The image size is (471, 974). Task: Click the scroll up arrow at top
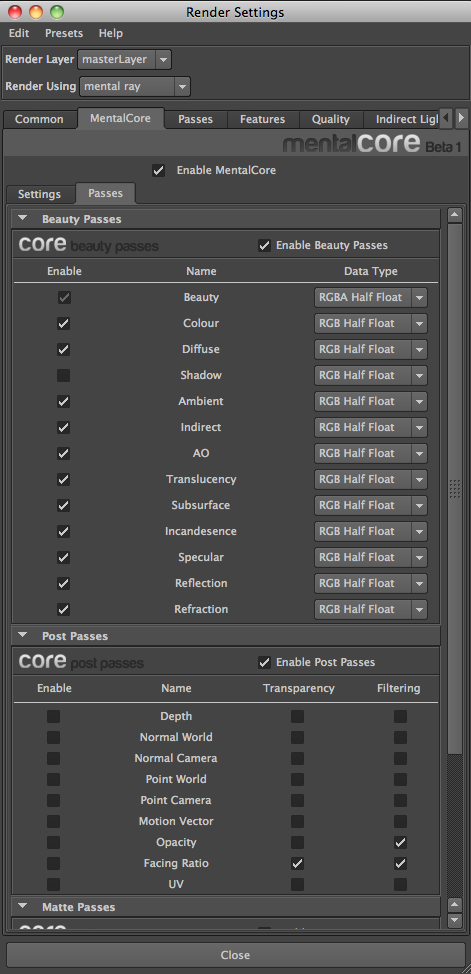(x=455, y=216)
